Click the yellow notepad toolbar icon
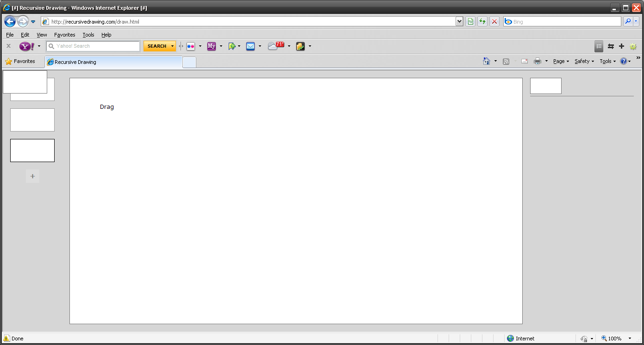The width and height of the screenshot is (644, 345). tap(300, 46)
